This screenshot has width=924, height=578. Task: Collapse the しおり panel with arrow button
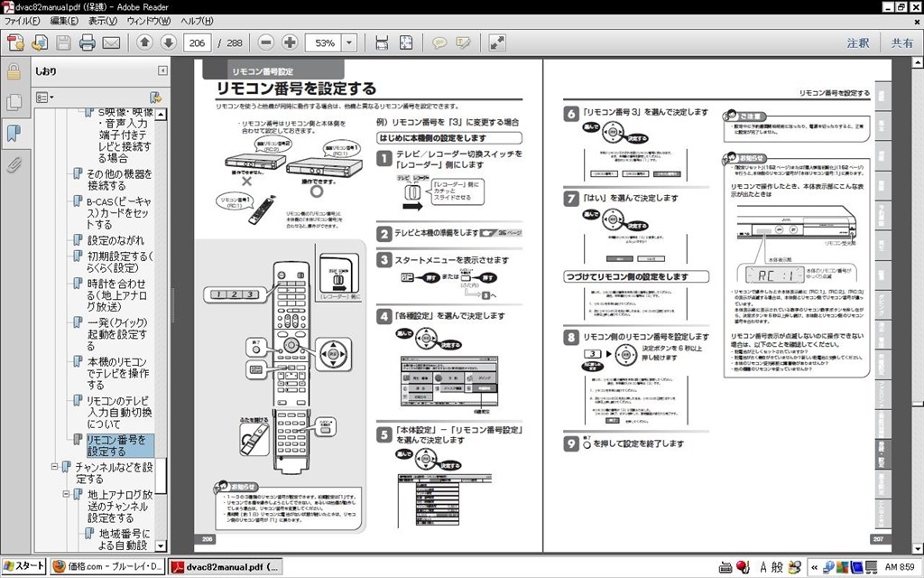click(162, 70)
